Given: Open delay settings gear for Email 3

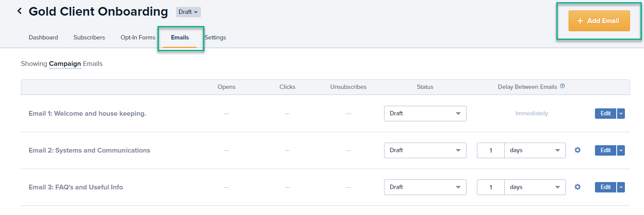Looking at the screenshot, I should [577, 187].
